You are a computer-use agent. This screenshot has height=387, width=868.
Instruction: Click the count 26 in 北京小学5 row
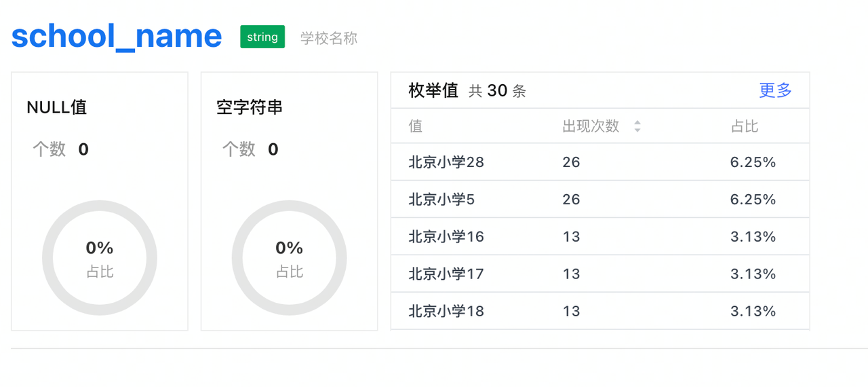571,200
